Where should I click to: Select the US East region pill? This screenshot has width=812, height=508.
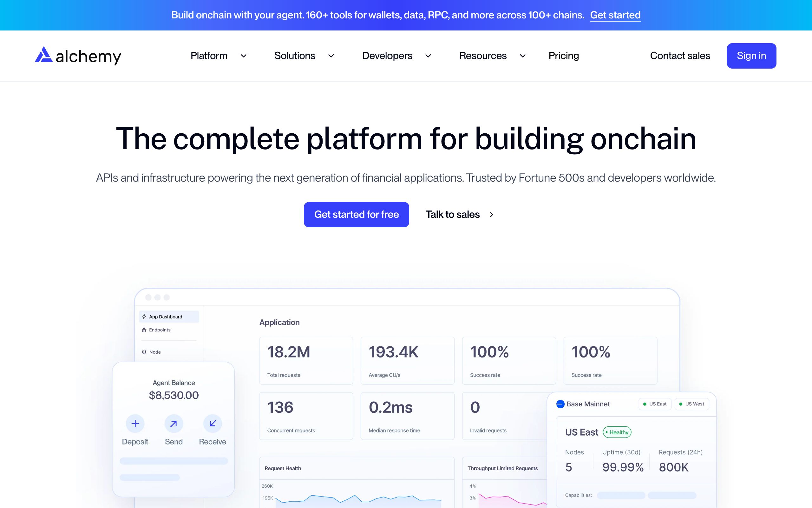655,404
